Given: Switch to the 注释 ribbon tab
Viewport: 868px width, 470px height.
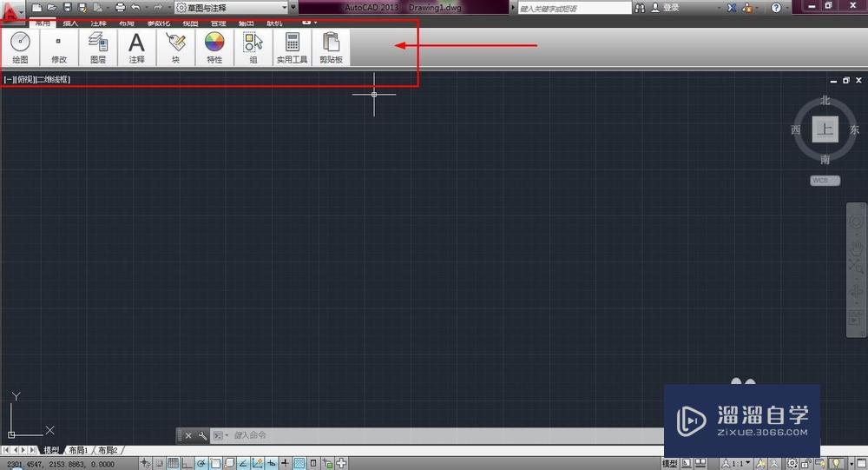Looking at the screenshot, I should [x=99, y=23].
